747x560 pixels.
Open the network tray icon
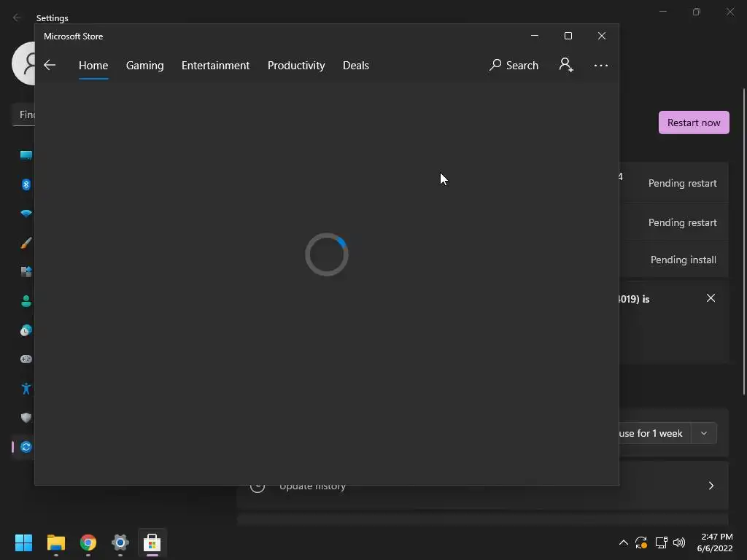tap(661, 542)
